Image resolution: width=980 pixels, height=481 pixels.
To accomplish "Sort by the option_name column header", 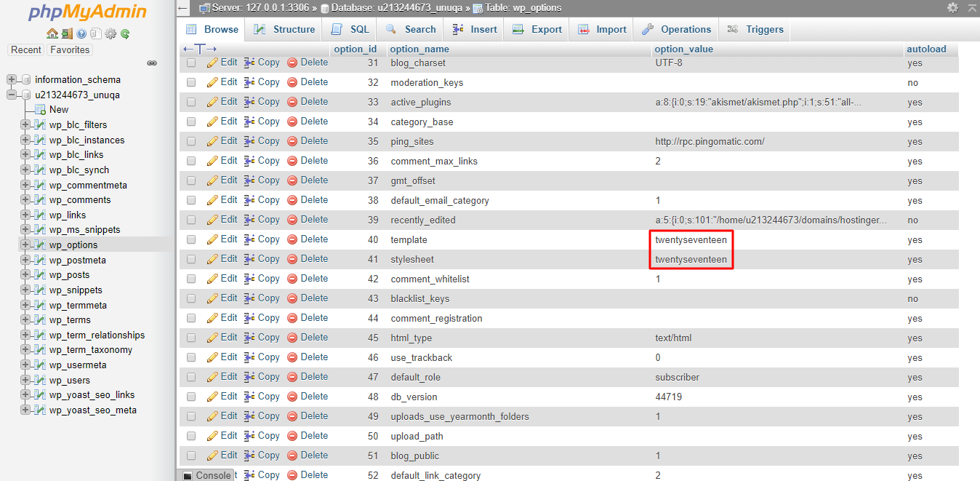I will 419,49.
